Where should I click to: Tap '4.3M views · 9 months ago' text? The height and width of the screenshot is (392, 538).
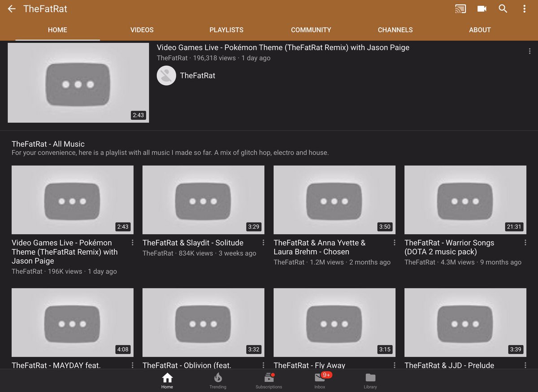click(481, 262)
